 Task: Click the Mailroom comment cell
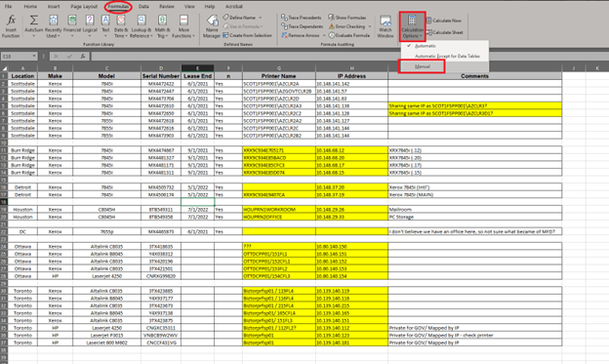[x=474, y=210]
